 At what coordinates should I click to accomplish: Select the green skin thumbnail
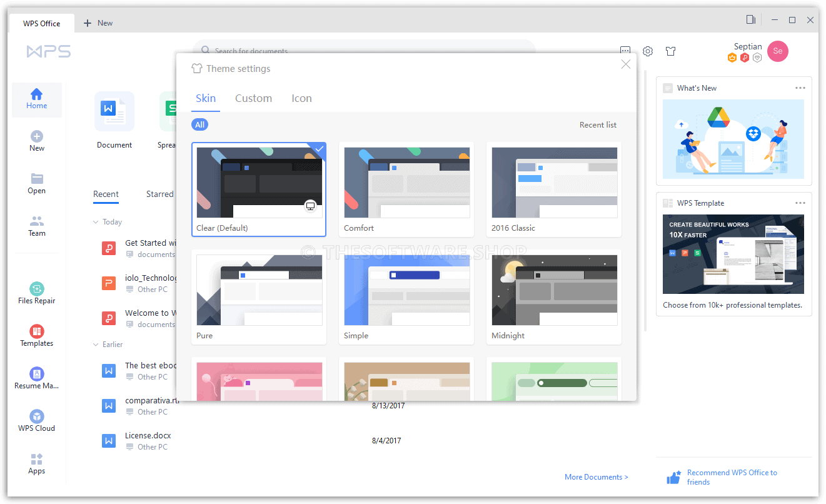click(x=554, y=380)
